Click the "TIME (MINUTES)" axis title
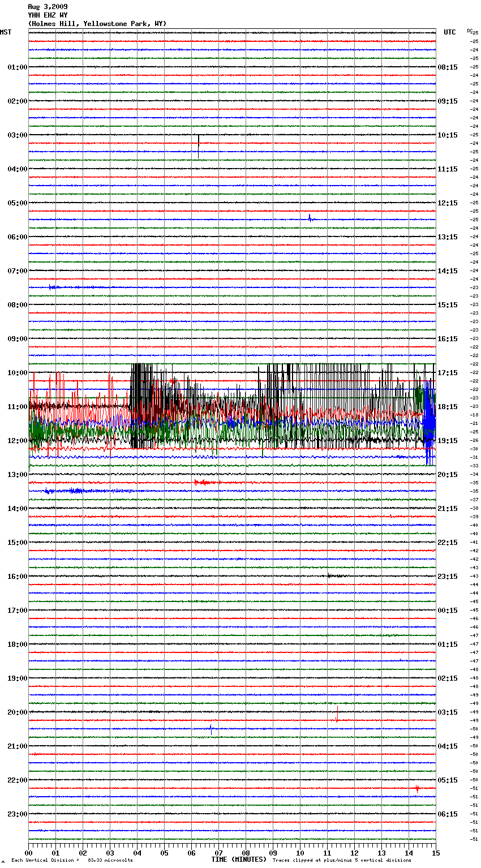Image resolution: width=481 pixels, height=868 pixels. click(x=239, y=860)
